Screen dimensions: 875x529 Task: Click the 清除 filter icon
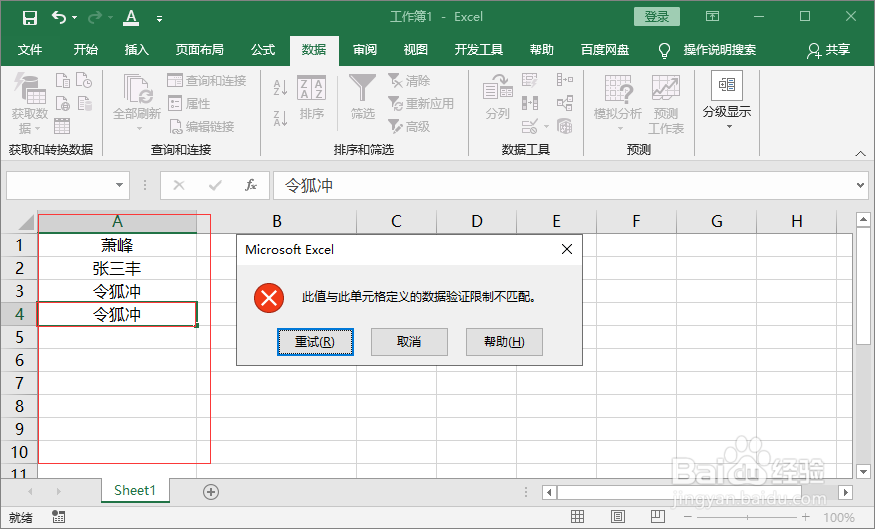(410, 81)
